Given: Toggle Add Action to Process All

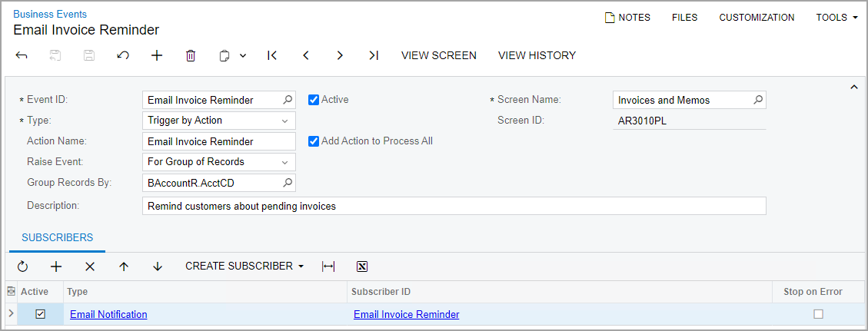Looking at the screenshot, I should (x=314, y=141).
